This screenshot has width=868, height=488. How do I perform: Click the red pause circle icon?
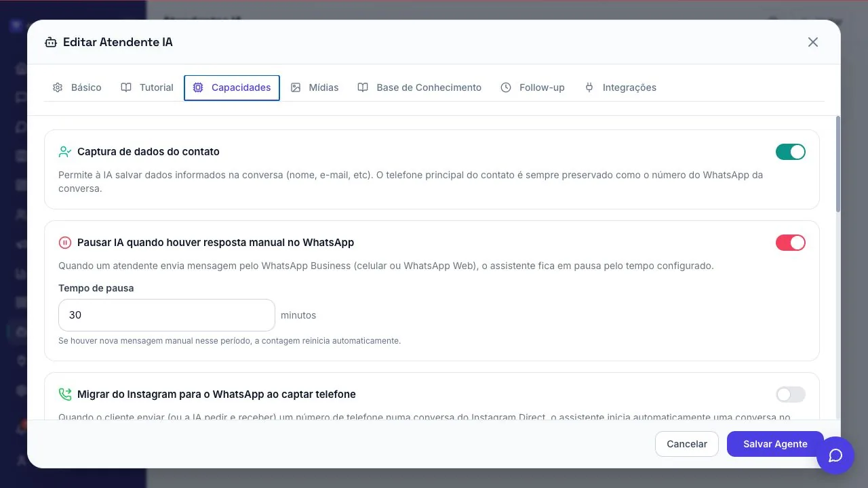click(x=65, y=243)
